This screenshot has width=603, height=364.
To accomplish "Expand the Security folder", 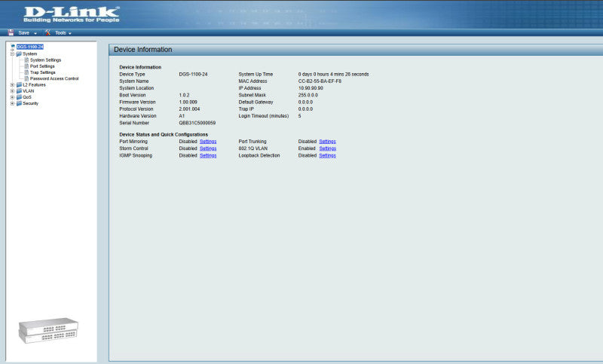I will click(x=12, y=103).
